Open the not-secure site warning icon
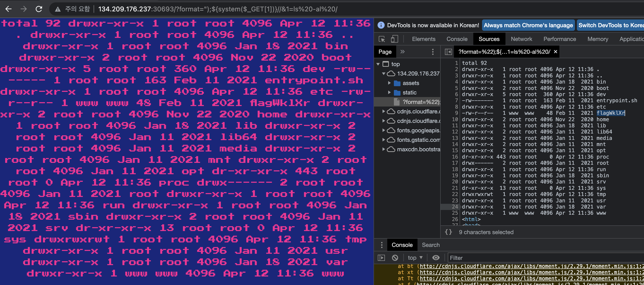This screenshot has width=644, height=285. [58, 9]
